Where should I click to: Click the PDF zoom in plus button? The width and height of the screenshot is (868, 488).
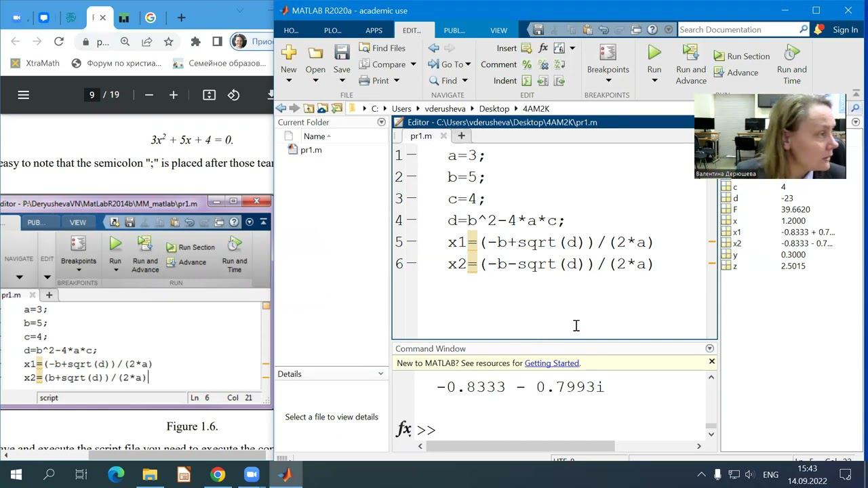click(x=174, y=95)
